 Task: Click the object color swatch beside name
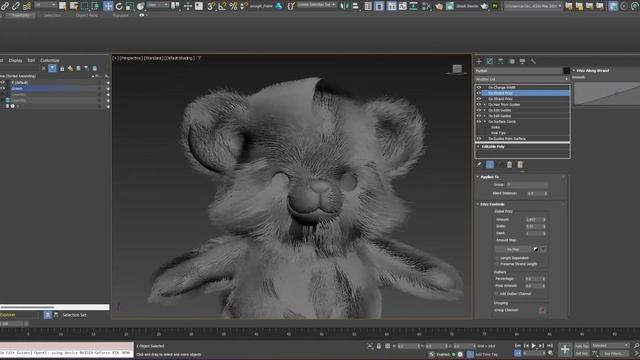click(x=567, y=71)
